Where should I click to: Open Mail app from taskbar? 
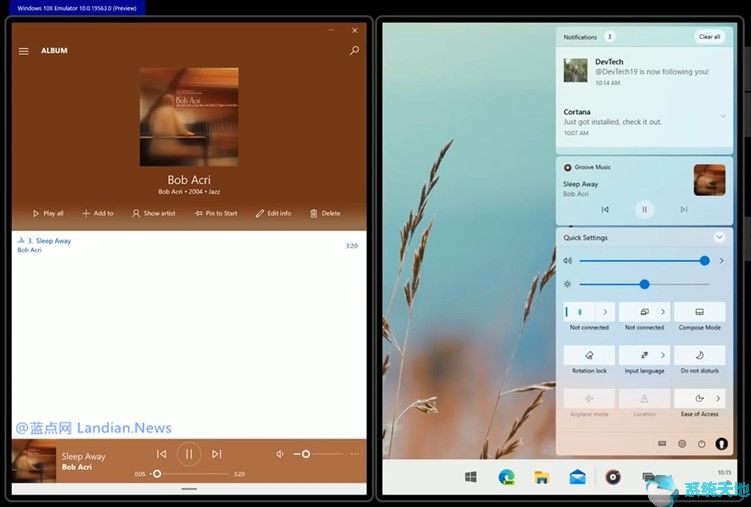(x=577, y=477)
